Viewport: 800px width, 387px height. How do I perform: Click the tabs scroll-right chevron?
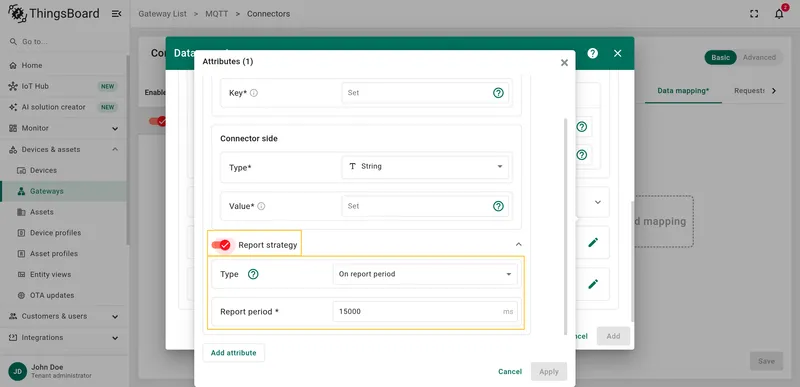pos(774,91)
